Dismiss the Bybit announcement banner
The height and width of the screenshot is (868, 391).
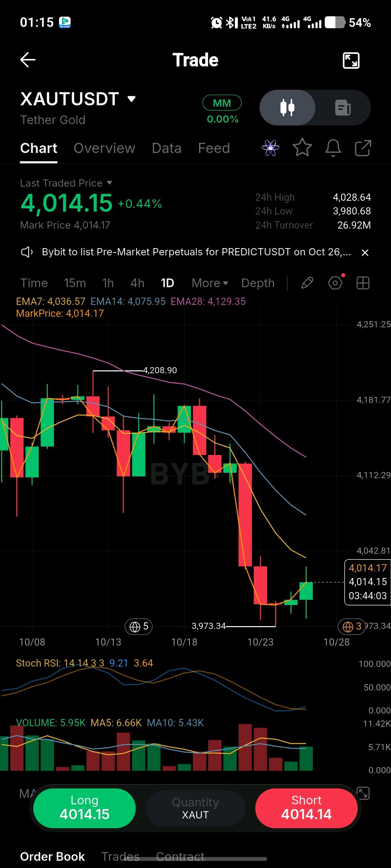coord(365,252)
